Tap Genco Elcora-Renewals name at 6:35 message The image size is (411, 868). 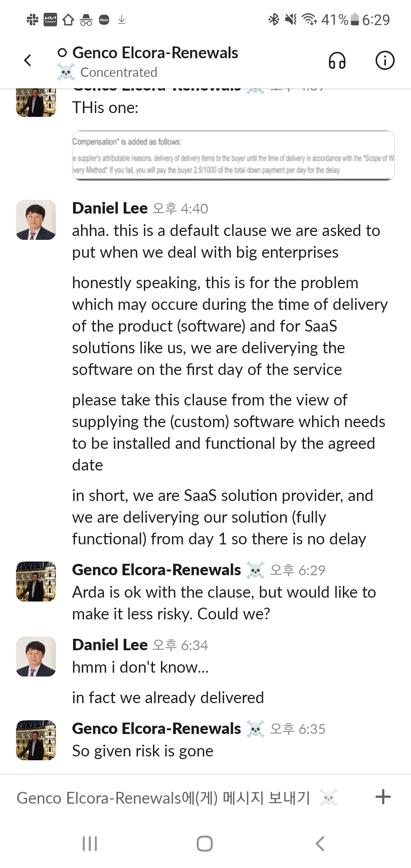156,729
